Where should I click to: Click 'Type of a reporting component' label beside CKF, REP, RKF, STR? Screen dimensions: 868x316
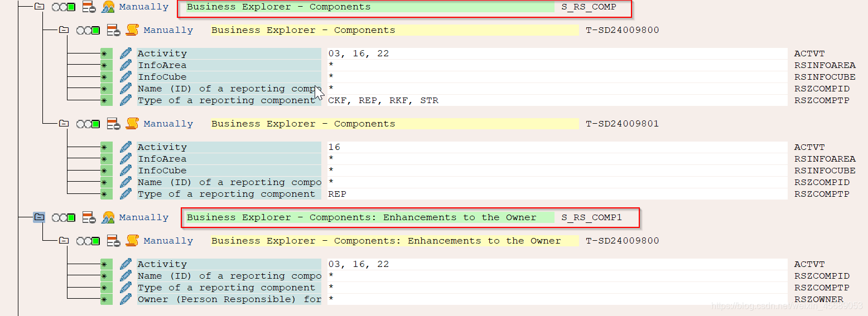coord(229,100)
